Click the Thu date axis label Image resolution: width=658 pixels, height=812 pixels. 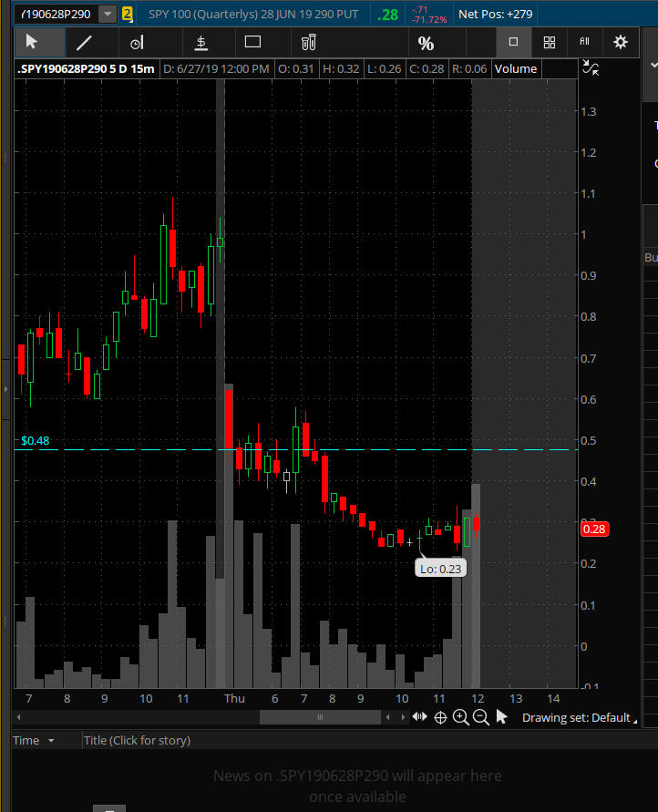coord(234,699)
